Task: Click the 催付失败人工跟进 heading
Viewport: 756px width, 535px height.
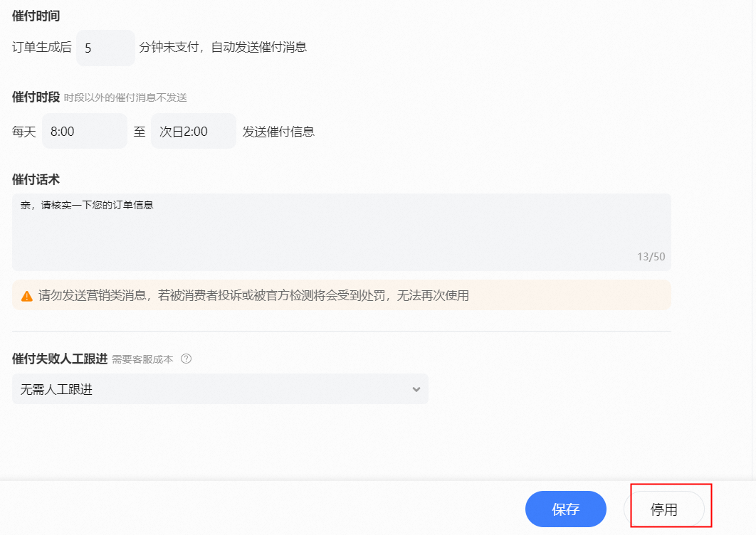Action: [x=60, y=359]
